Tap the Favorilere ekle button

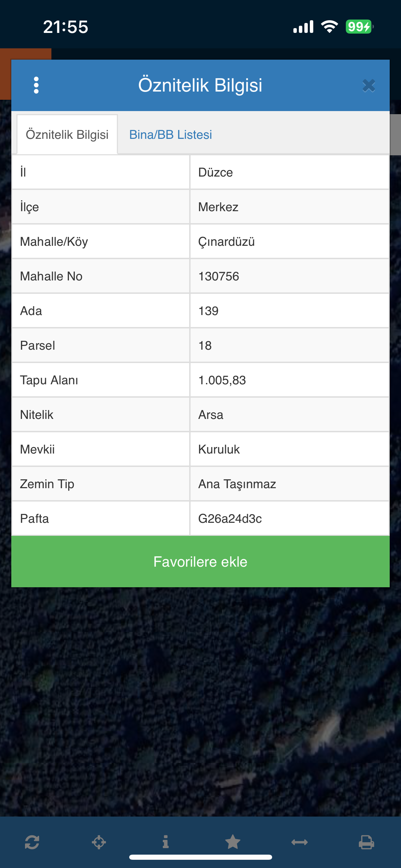click(200, 562)
